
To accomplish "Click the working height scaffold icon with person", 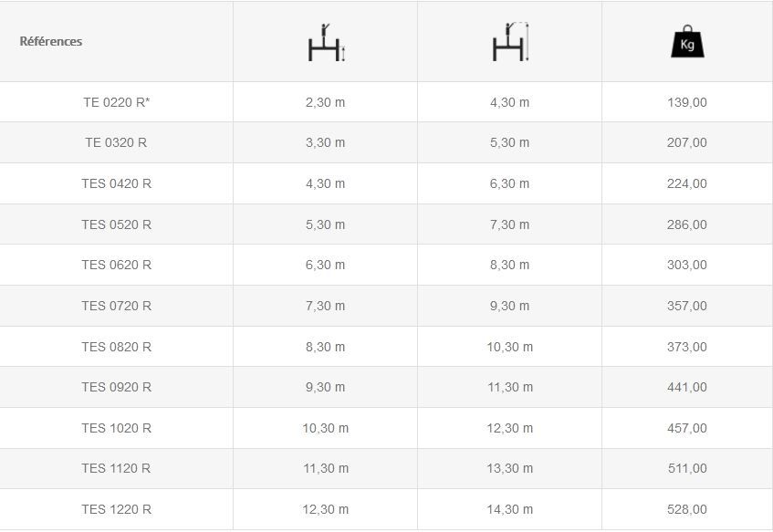I will pyautogui.click(x=510, y=43).
